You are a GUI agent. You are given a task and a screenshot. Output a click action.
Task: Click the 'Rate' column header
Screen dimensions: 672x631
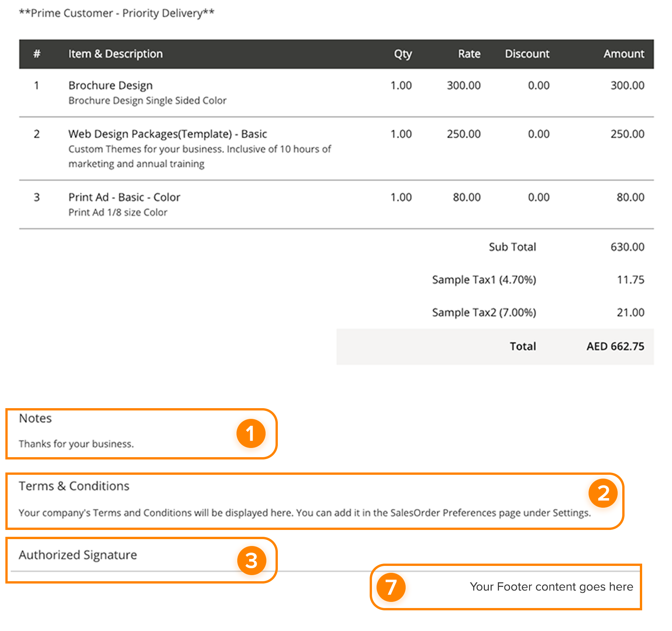point(469,54)
